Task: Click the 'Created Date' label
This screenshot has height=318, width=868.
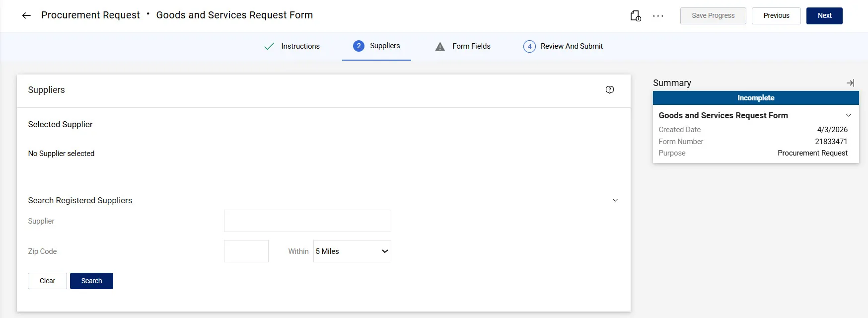Action: tap(679, 130)
